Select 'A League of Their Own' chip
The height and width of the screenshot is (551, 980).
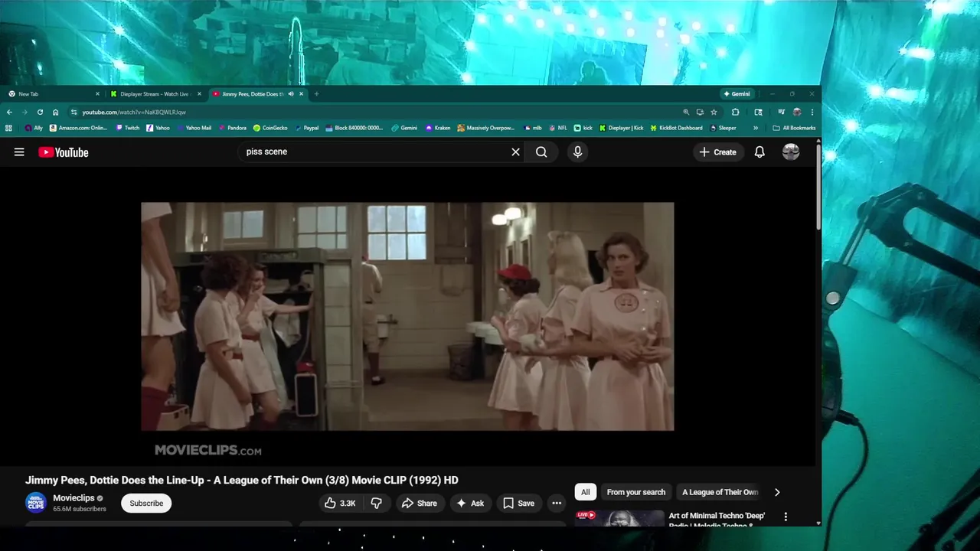pyautogui.click(x=720, y=492)
